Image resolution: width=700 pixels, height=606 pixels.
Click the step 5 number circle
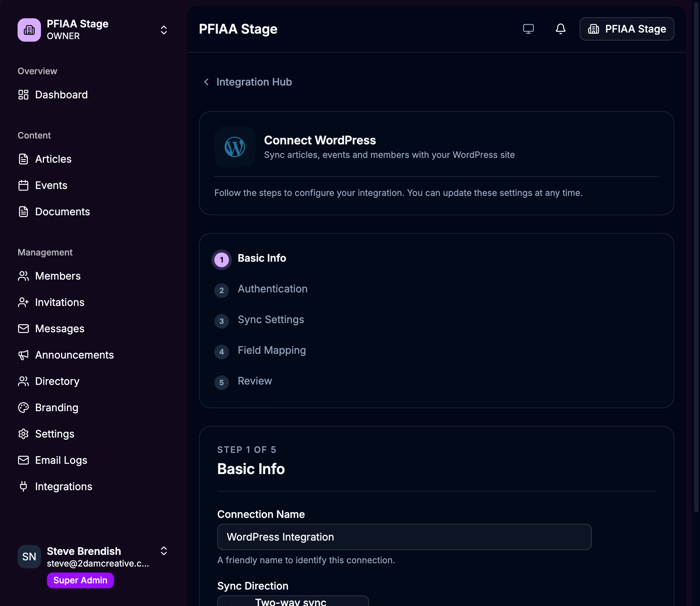click(x=222, y=383)
